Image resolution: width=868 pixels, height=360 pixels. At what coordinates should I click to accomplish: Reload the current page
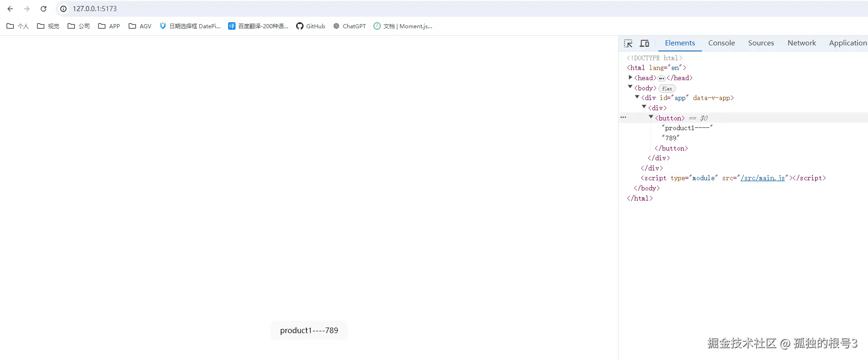click(43, 9)
